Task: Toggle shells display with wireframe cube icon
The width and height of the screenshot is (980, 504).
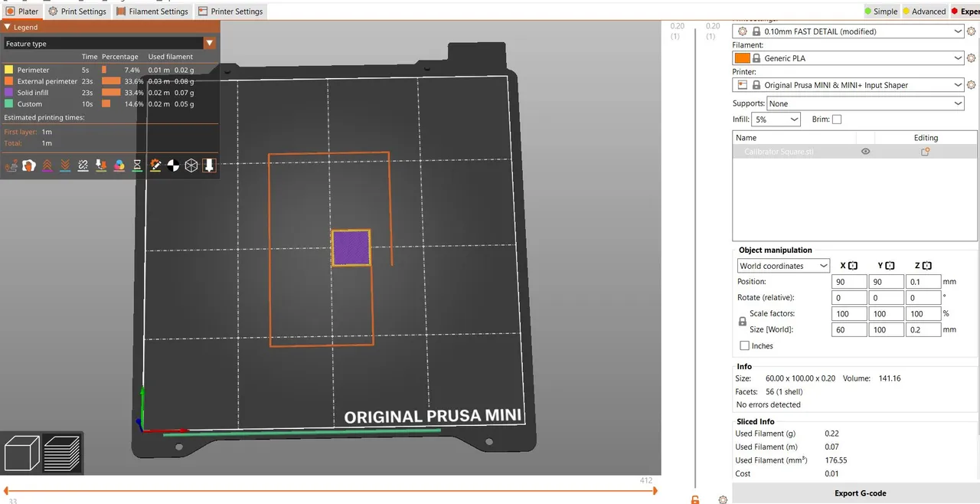Action: [x=191, y=165]
